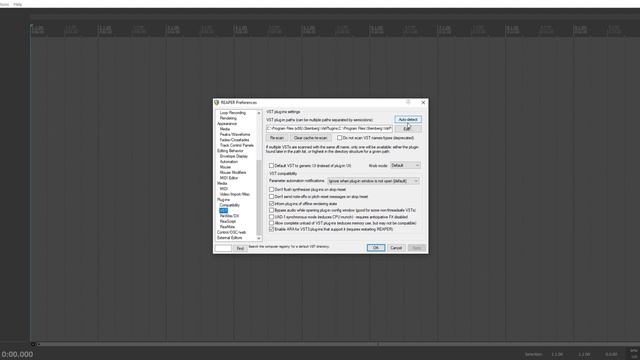Open Parameter automation notifications dropdown
Image resolution: width=640 pixels, height=360 pixels.
(373, 181)
